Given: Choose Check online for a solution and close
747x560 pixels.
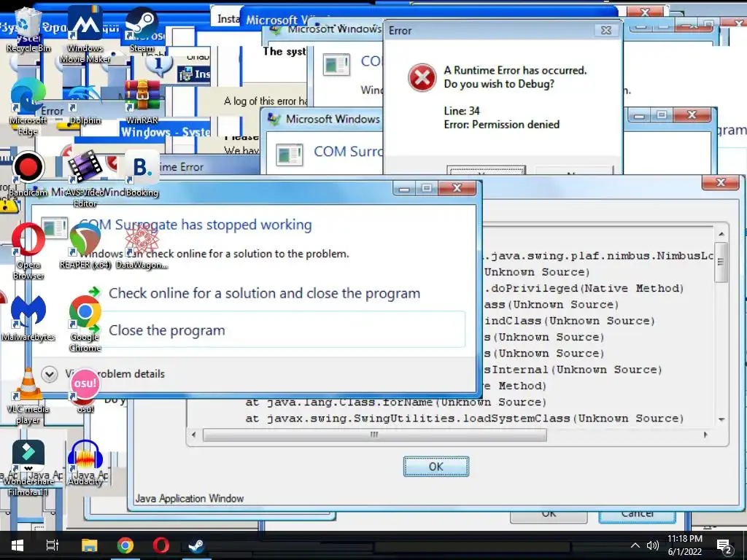Looking at the screenshot, I should [x=264, y=293].
